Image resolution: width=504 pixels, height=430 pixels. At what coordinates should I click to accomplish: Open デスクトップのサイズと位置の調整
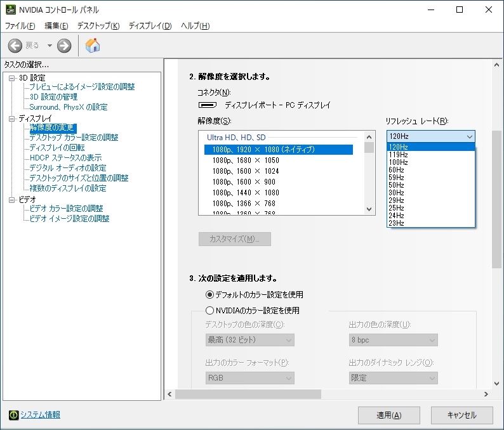pos(79,178)
